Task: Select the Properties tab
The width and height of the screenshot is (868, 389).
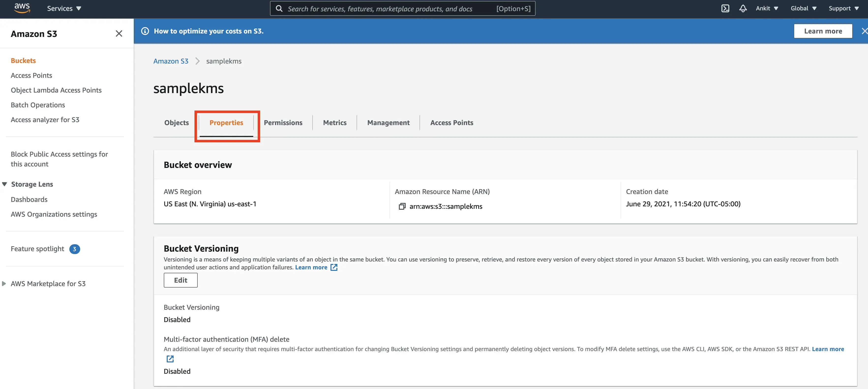Action: pos(226,122)
